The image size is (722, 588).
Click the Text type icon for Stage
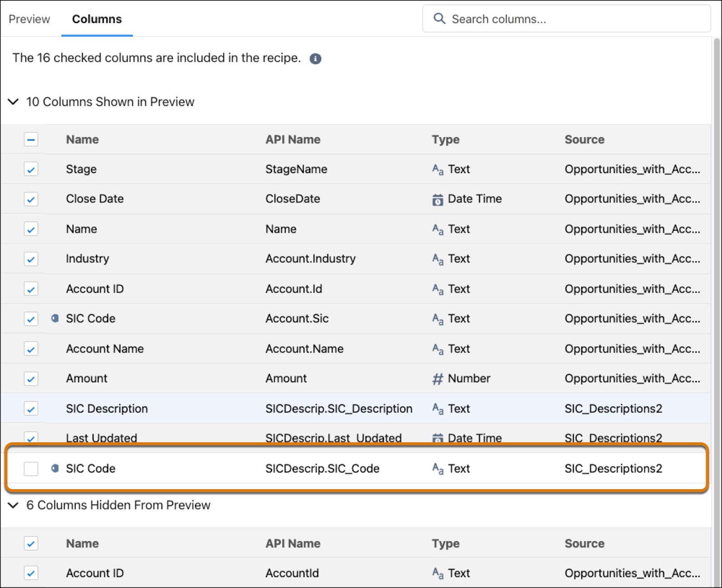point(437,169)
